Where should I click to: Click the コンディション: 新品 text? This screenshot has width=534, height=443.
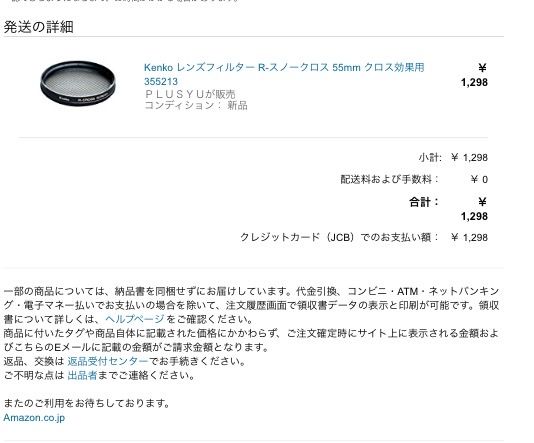[x=196, y=105]
